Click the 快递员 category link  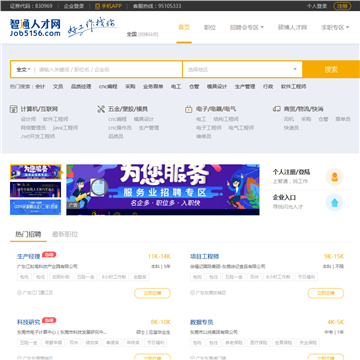pos(291,128)
